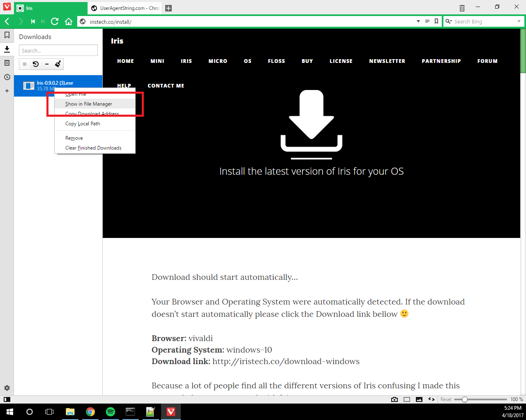Switch to the UserAgentString.com tab

125,8
